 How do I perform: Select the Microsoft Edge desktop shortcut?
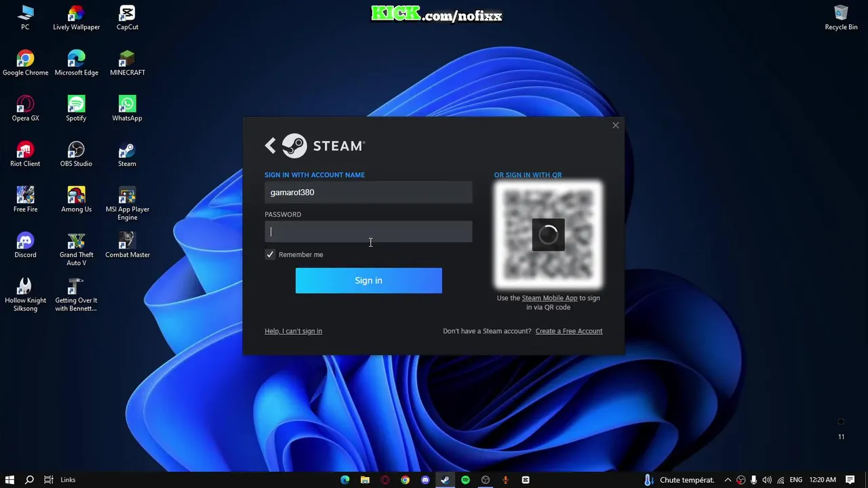click(x=76, y=63)
